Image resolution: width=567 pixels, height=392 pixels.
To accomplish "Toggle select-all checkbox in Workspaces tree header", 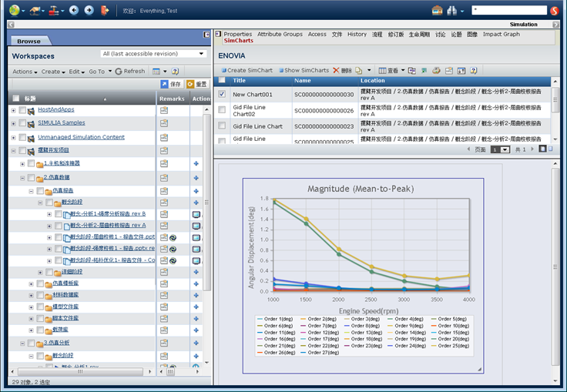I will pos(16,99).
